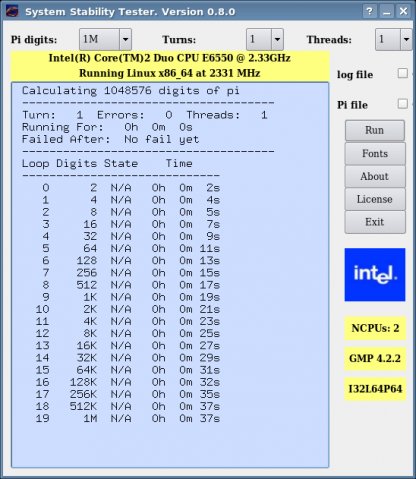Click loop 16 row with 128K digits
The width and height of the screenshot is (416, 479).
[x=128, y=382]
